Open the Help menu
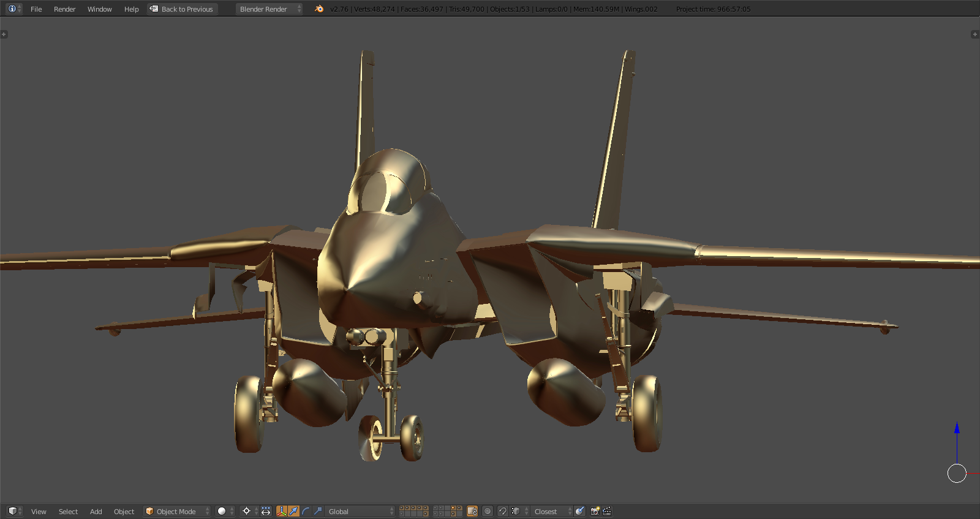This screenshot has height=519, width=980. [x=131, y=9]
